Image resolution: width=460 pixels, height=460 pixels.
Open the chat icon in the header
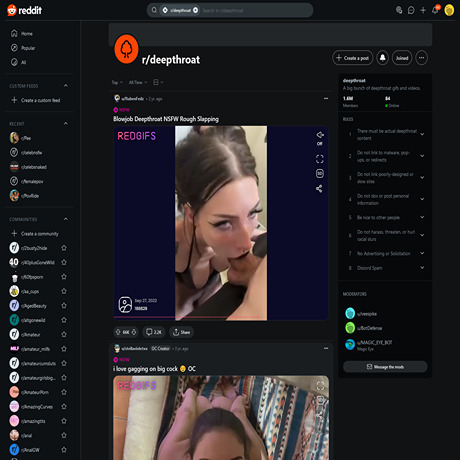[x=411, y=10]
